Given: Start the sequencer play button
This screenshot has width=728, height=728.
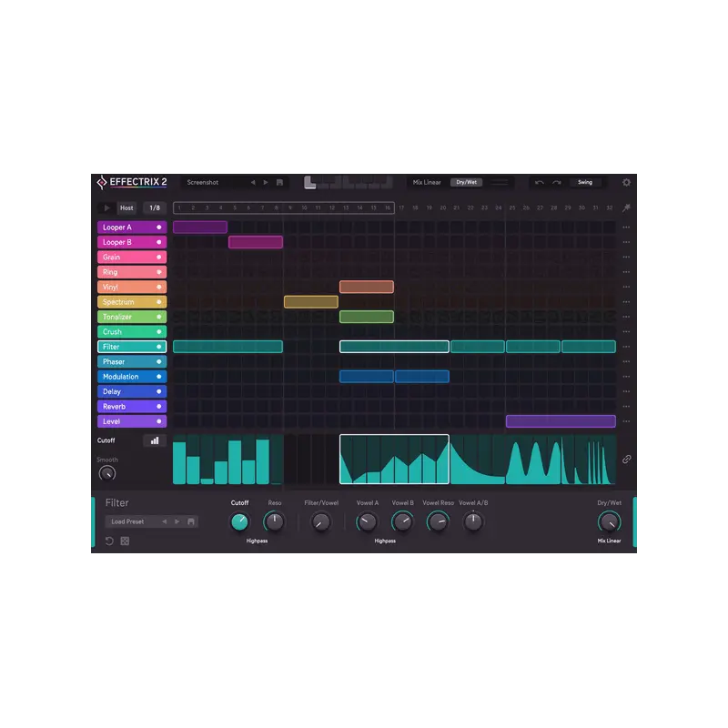Looking at the screenshot, I should [x=106, y=208].
